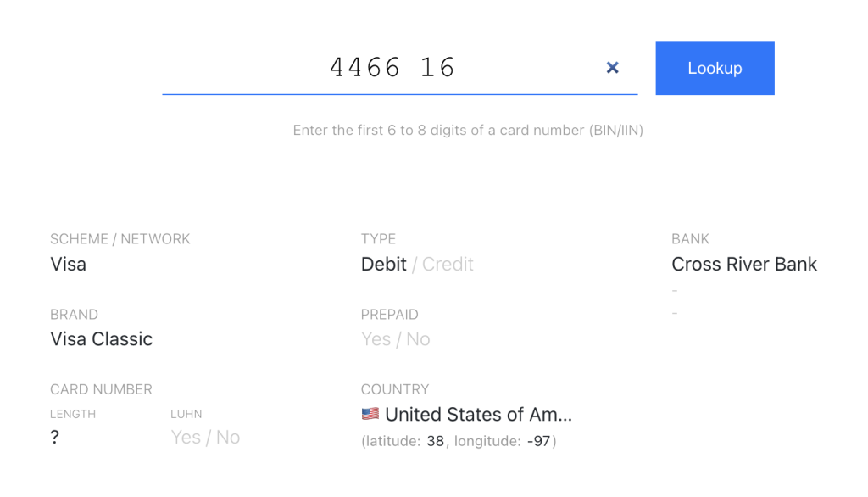The height and width of the screenshot is (497, 868).
Task: Click the BANK heading label
Action: click(x=690, y=239)
